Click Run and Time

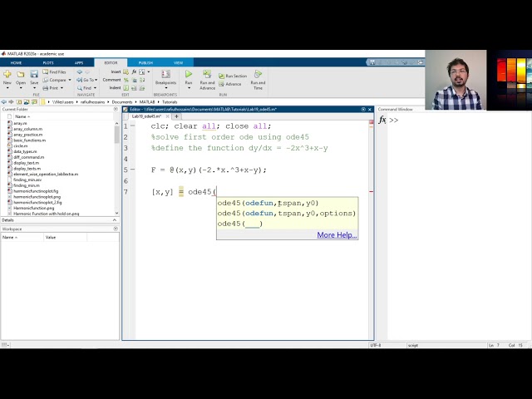[258, 80]
